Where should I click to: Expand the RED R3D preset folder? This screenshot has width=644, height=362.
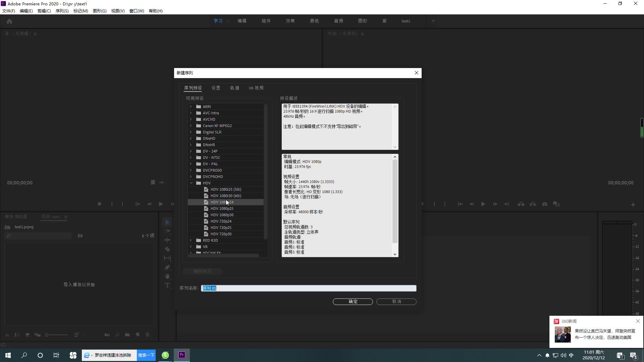pyautogui.click(x=191, y=240)
